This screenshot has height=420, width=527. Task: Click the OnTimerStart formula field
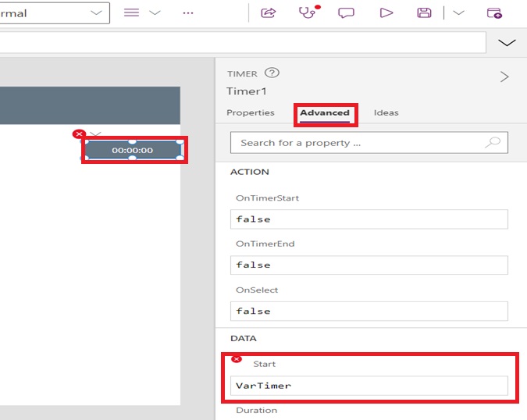click(x=371, y=219)
